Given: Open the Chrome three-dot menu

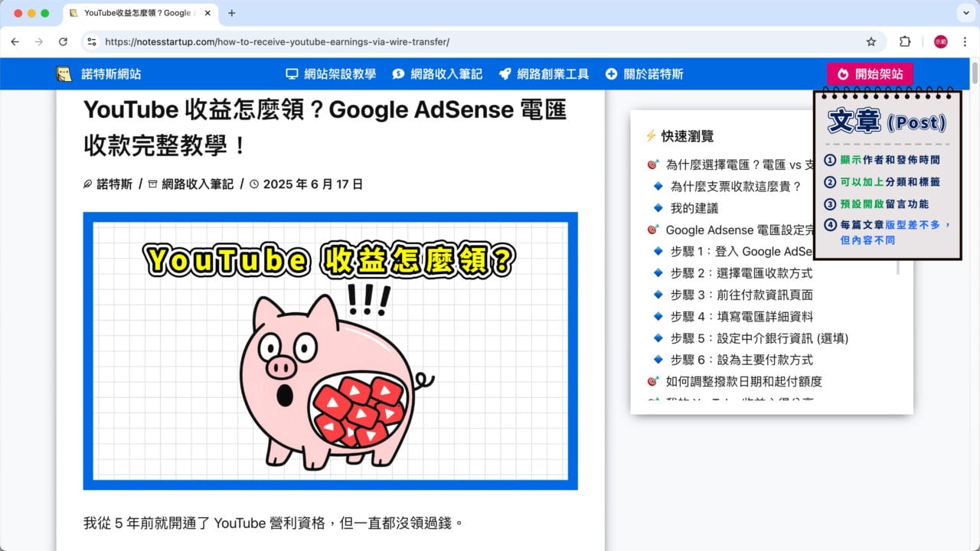Looking at the screenshot, I should click(965, 41).
